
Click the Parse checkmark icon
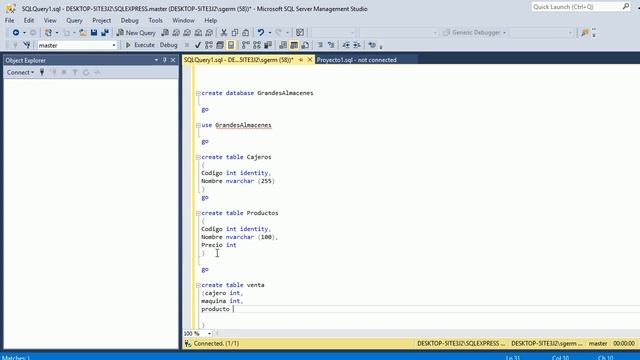(x=198, y=45)
